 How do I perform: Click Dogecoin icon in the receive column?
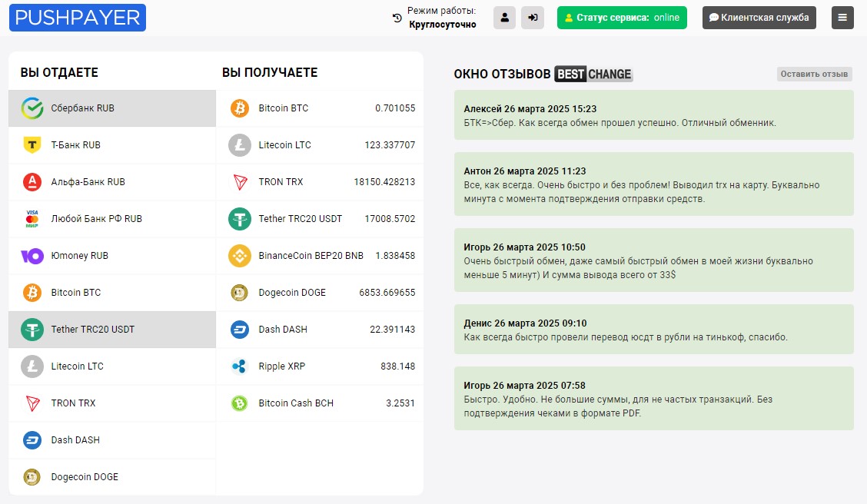(239, 293)
